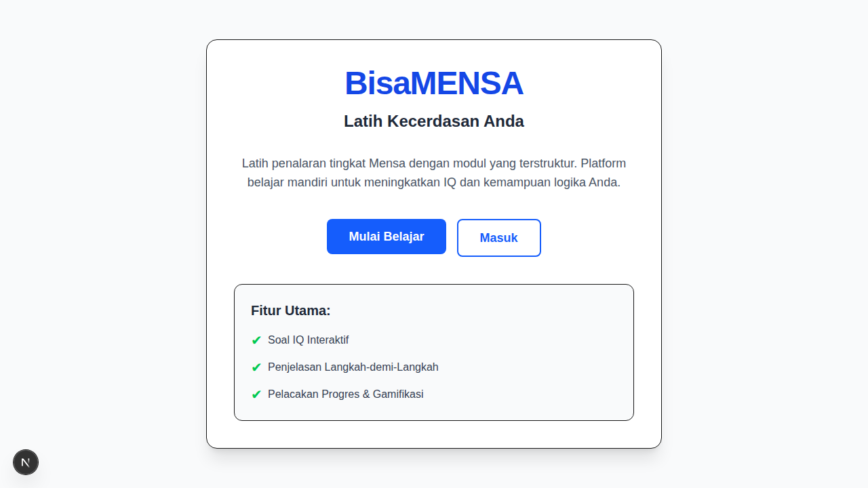The image size is (868, 488).
Task: Click checkmark beside Penjelasan Langkah-demi-Langkah
Action: (x=256, y=367)
